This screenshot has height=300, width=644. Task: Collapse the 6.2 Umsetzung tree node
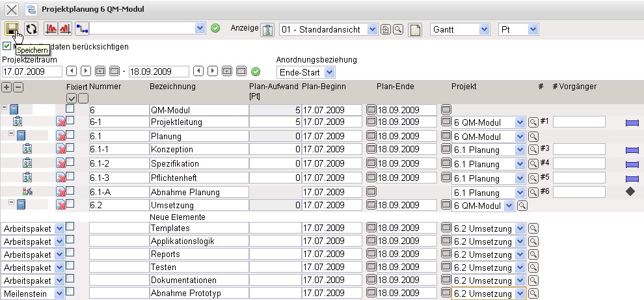pyautogui.click(x=11, y=204)
